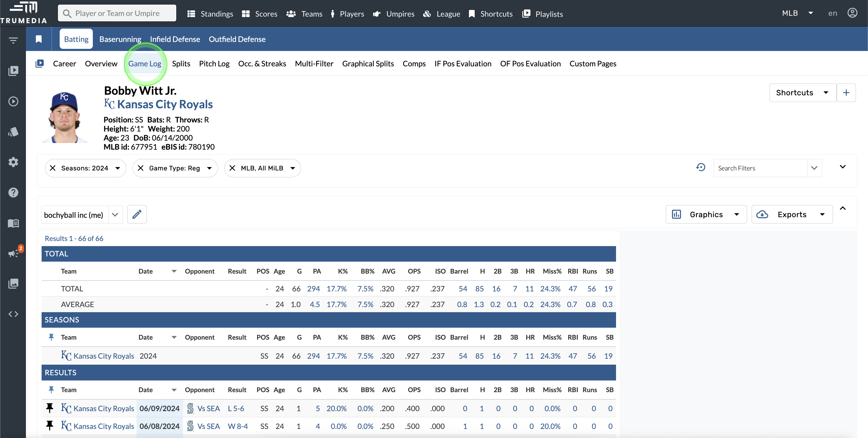868x438 pixels.
Task: Open the settings gear in the sidebar
Action: pyautogui.click(x=14, y=162)
